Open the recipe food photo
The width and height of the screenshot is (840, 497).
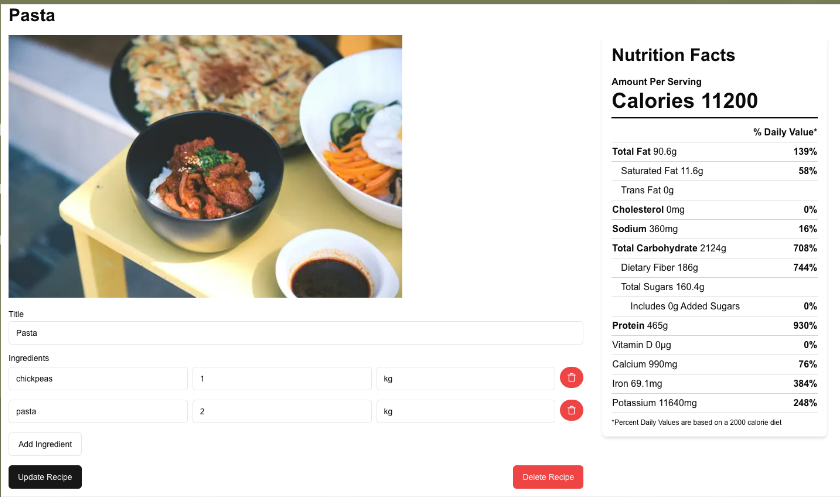205,166
